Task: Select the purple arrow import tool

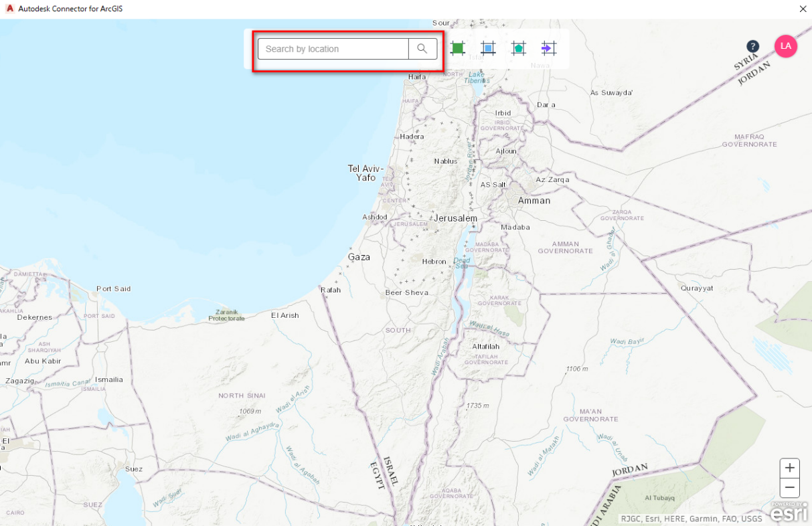Action: pyautogui.click(x=549, y=48)
